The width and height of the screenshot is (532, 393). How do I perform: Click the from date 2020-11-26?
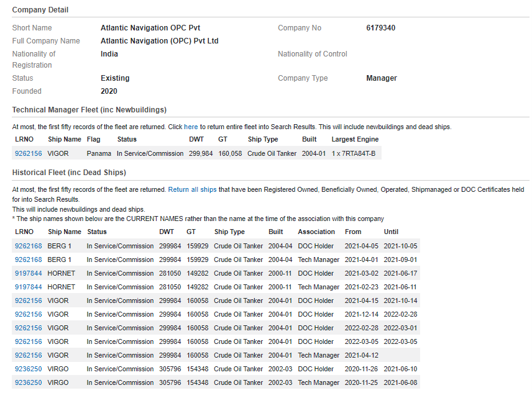(x=361, y=369)
